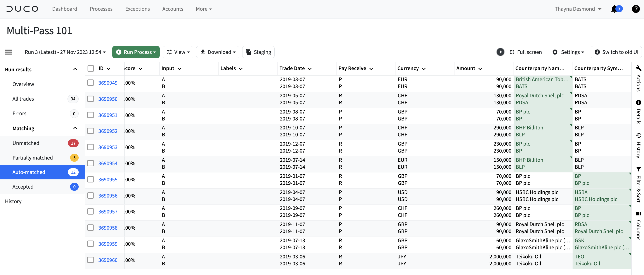644x275 pixels.
Task: Open the Columns panel
Action: pyautogui.click(x=639, y=226)
